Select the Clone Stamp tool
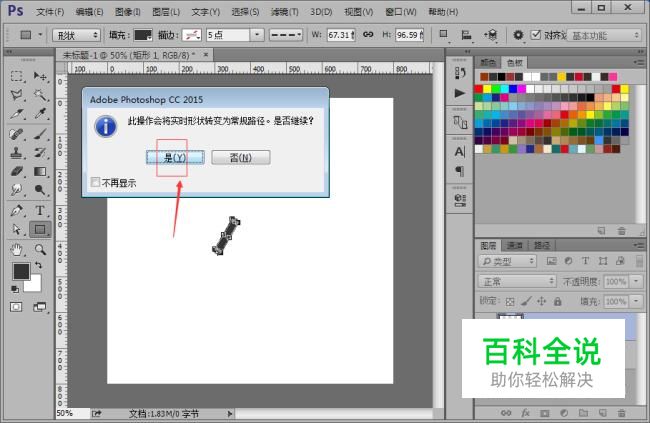Image resolution: width=650 pixels, height=423 pixels. [x=17, y=153]
